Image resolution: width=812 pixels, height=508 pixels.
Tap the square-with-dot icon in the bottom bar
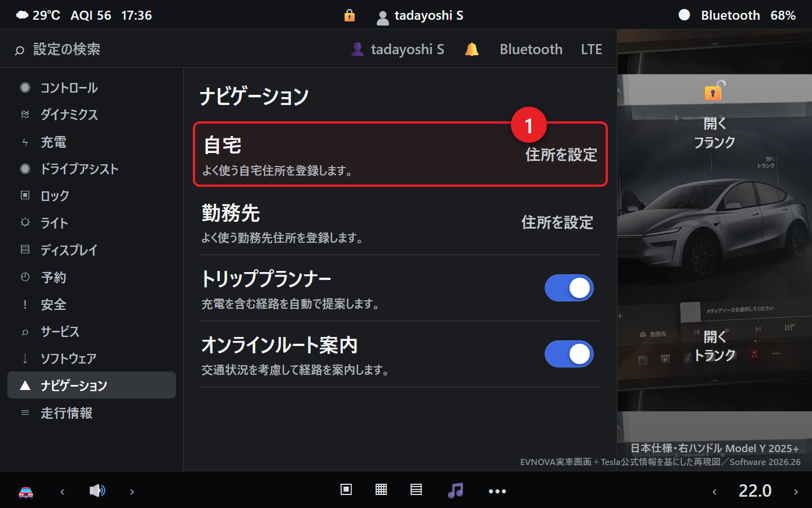[x=346, y=489]
